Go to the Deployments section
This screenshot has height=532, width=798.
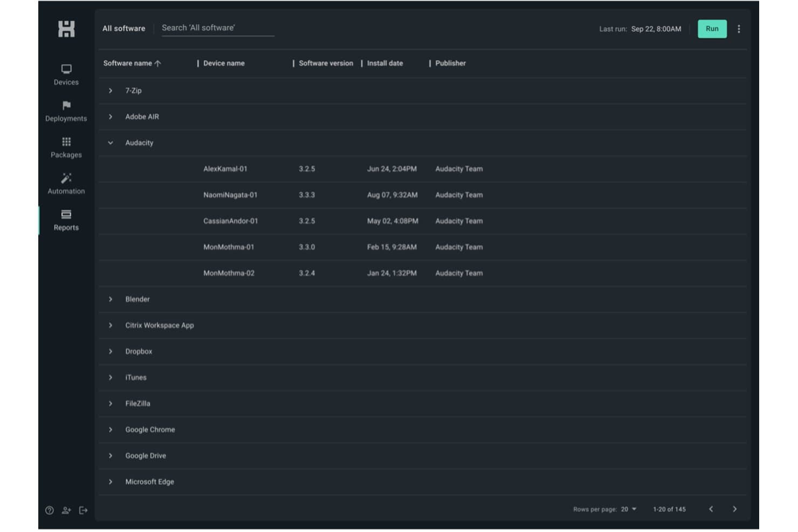pos(66,112)
